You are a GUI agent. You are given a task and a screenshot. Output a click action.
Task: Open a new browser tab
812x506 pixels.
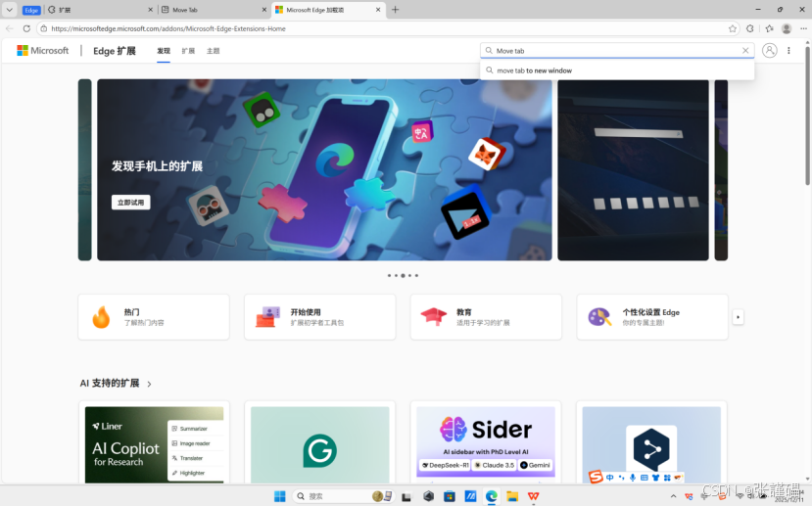(x=395, y=10)
